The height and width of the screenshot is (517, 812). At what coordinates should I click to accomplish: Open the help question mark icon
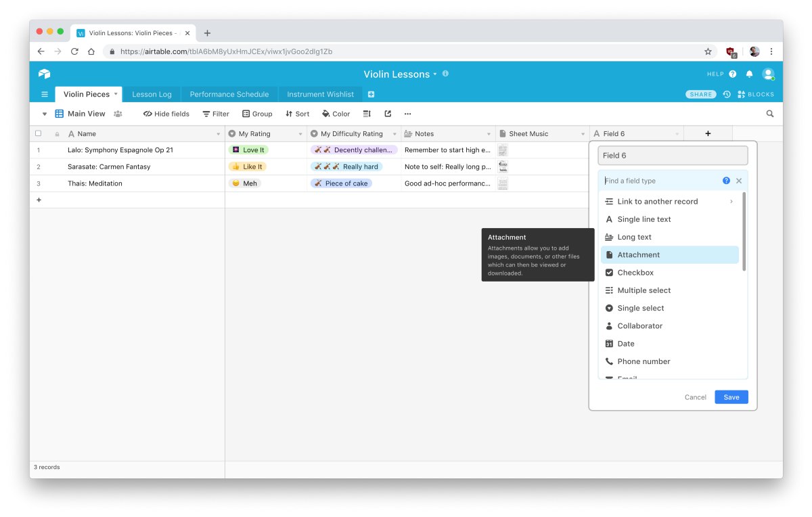[x=733, y=74]
